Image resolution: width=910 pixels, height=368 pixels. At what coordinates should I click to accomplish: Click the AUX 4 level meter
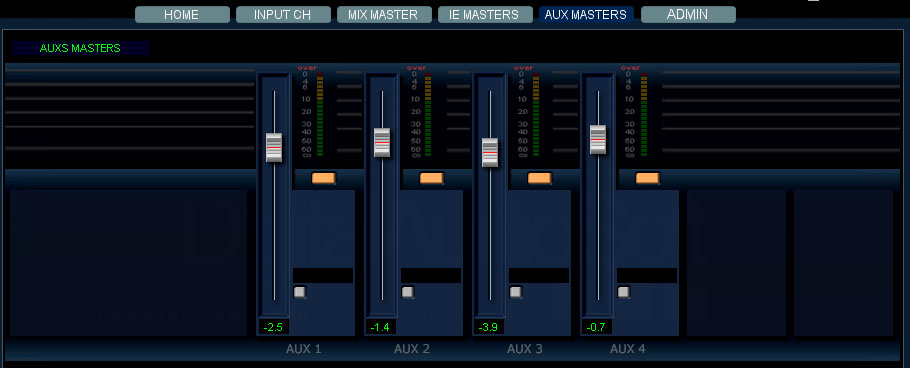point(644,114)
